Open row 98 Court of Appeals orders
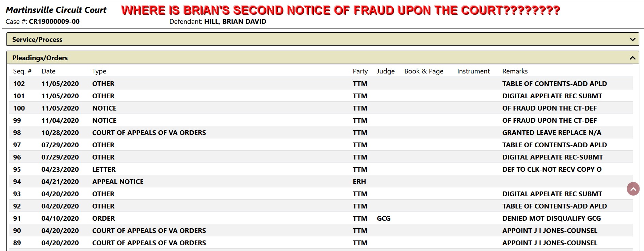The height and width of the screenshot is (251, 644). coord(321,133)
